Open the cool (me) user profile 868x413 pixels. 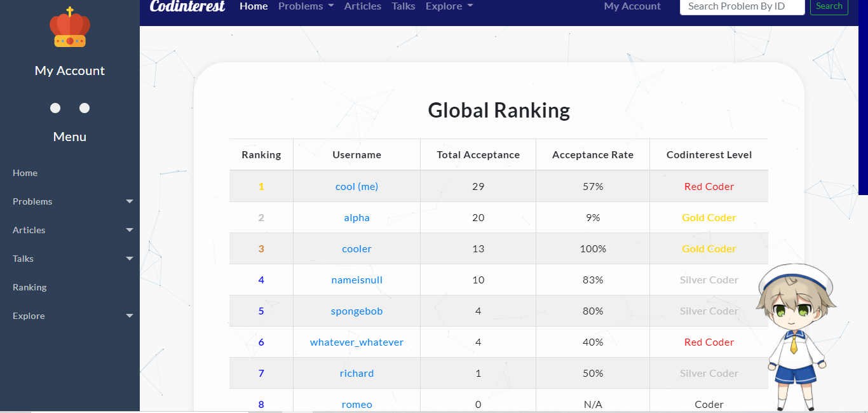point(356,186)
